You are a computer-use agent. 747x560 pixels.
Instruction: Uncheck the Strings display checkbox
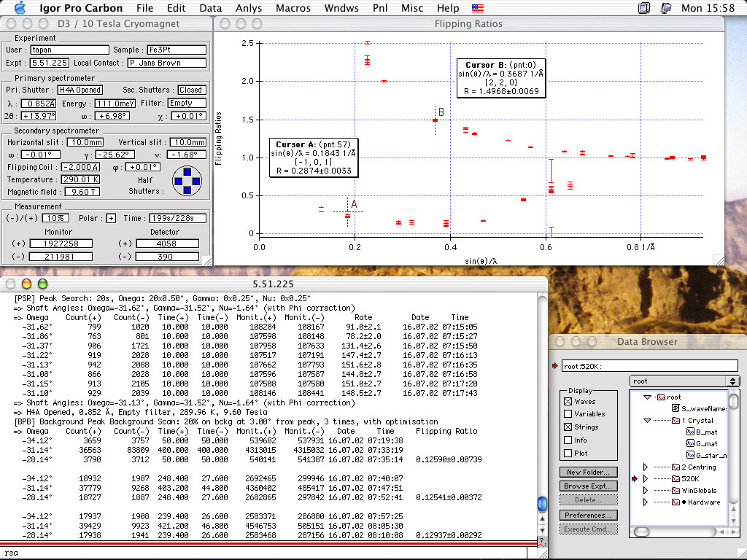(568, 427)
